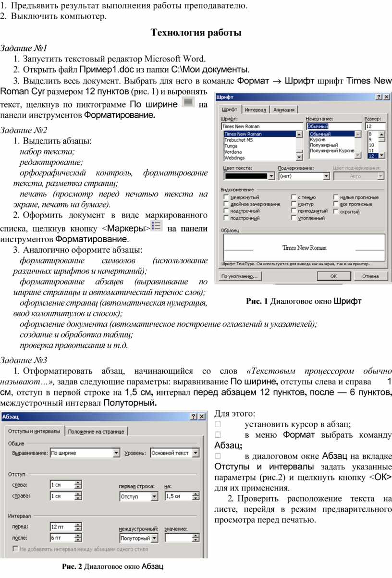
Task: Enable the зачеркнутый checkbox
Action: tap(226, 197)
